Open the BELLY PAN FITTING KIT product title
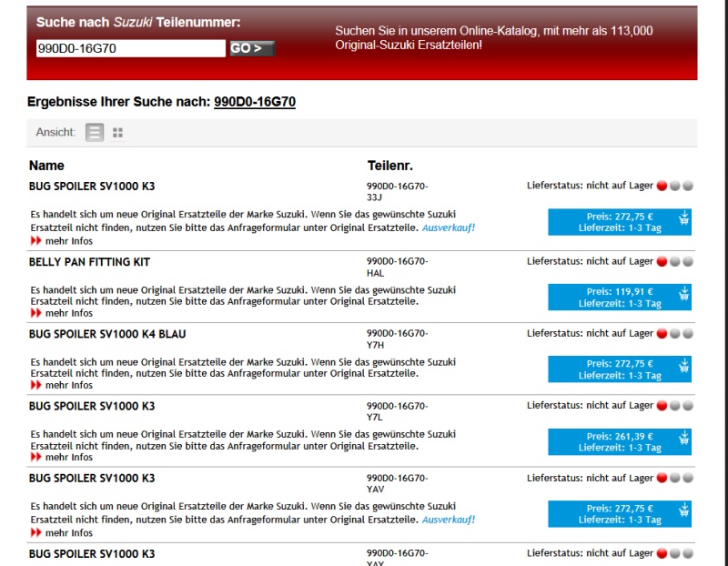This screenshot has height=566, width=728. (x=89, y=262)
